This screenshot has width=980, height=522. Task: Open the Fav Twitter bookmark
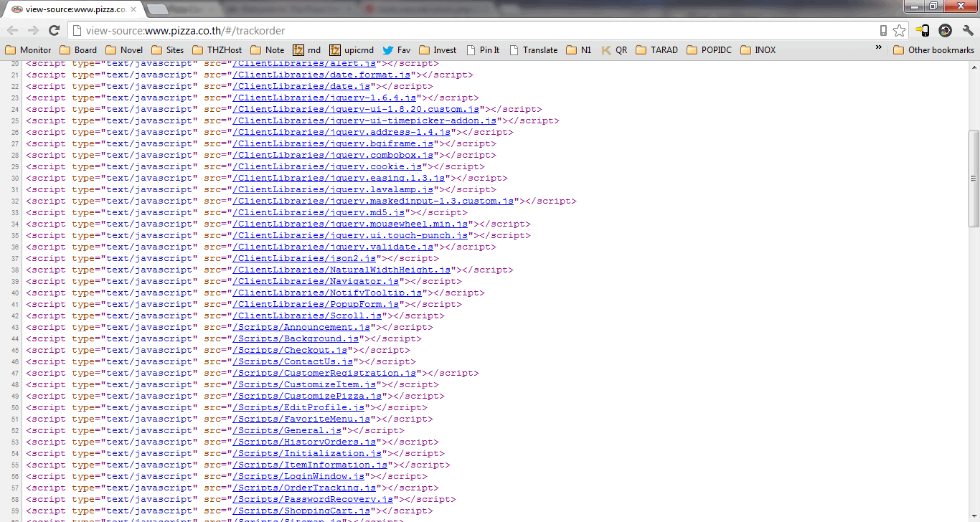point(396,50)
